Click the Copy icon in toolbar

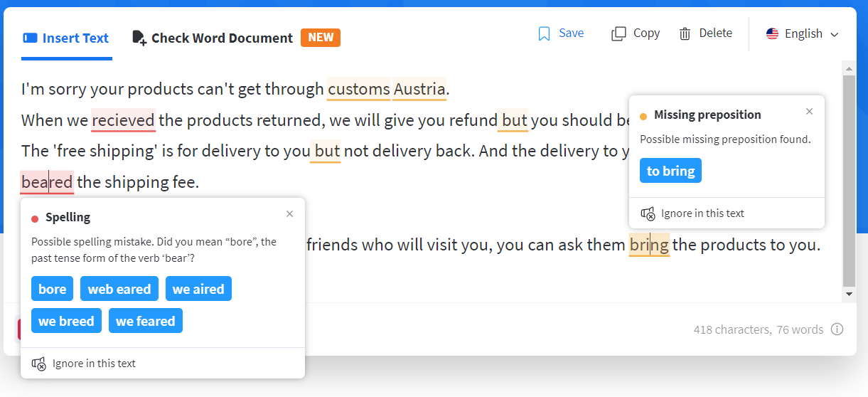[618, 33]
